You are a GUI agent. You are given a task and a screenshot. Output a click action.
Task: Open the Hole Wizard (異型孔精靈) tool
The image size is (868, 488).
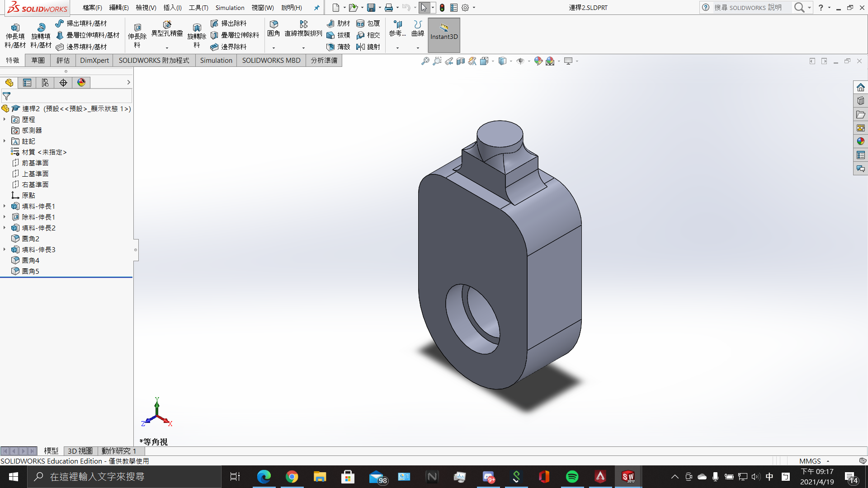167,25
